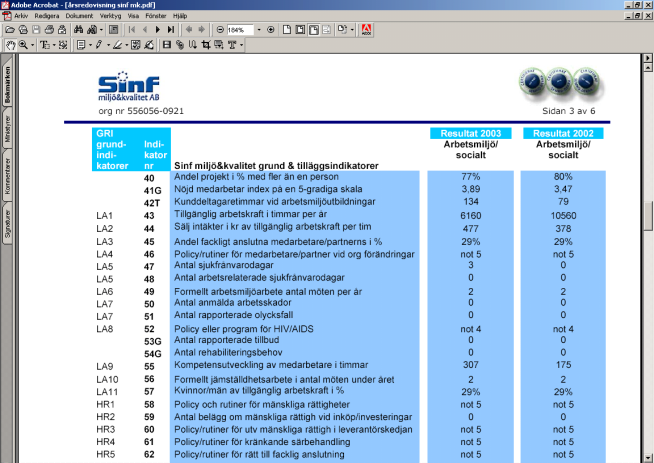Open the Verktyg menu
Image resolution: width=654 pixels, height=463 pixels.
110,16
